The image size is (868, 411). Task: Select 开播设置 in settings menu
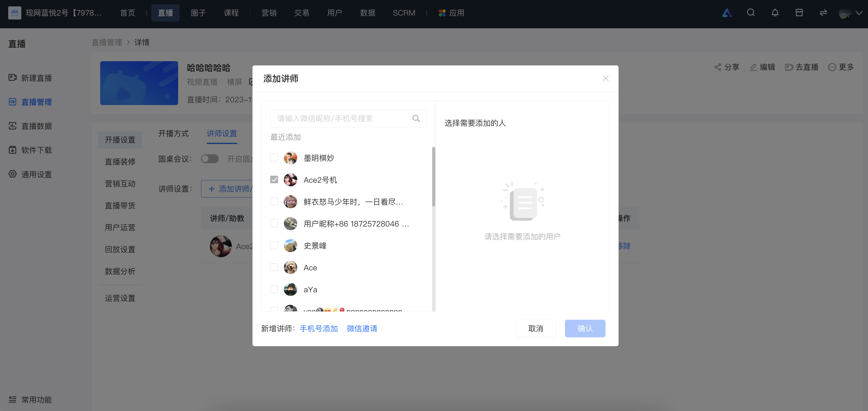click(120, 140)
